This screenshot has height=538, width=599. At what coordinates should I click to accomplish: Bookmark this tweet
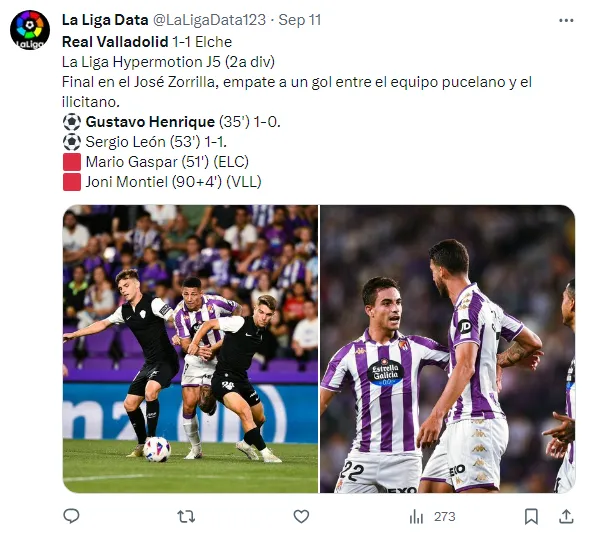coord(531,517)
